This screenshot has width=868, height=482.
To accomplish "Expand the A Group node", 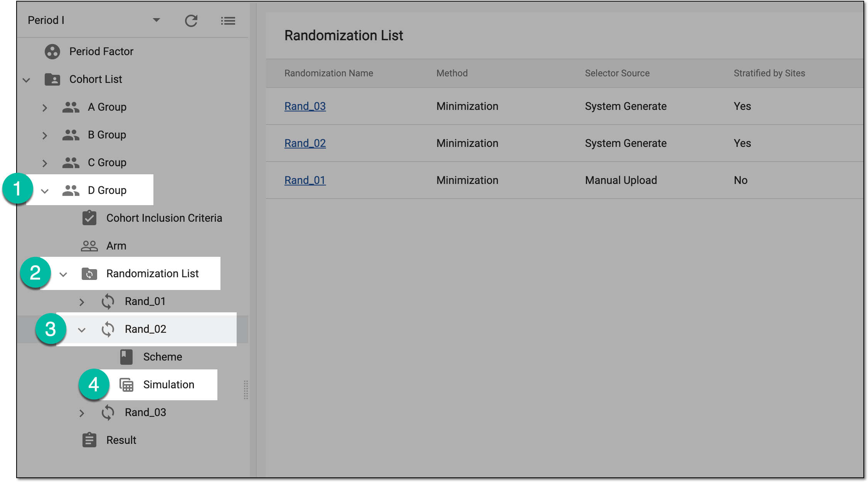I will [x=45, y=108].
